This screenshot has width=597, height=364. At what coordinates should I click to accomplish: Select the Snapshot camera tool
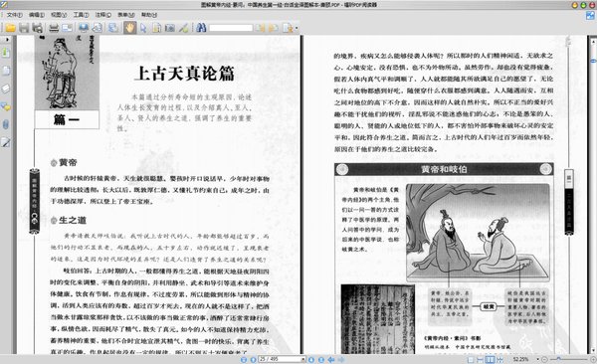click(170, 28)
